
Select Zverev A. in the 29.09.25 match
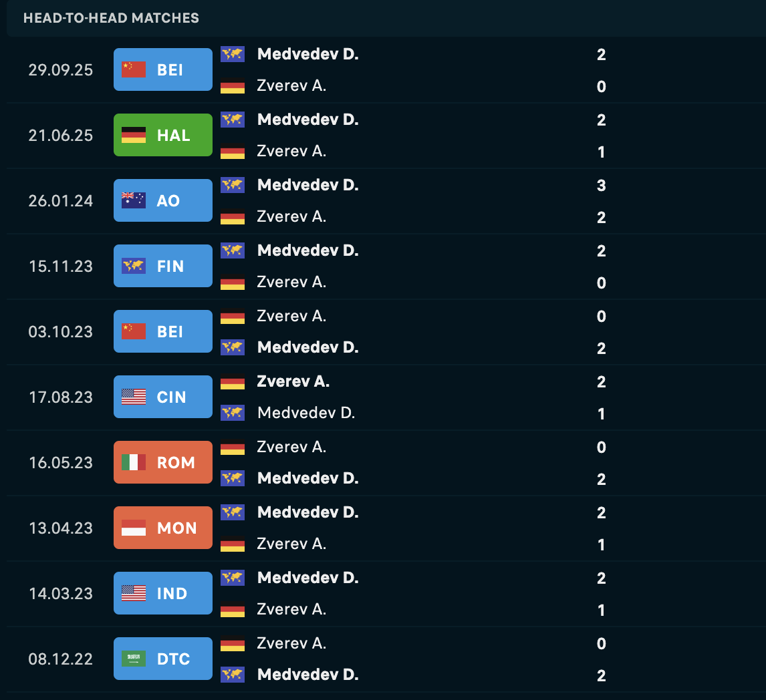click(291, 85)
